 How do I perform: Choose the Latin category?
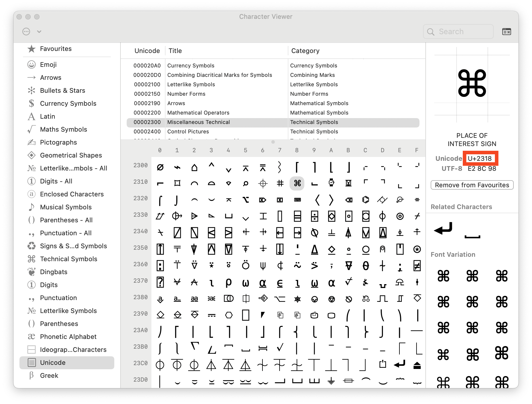tap(67, 116)
